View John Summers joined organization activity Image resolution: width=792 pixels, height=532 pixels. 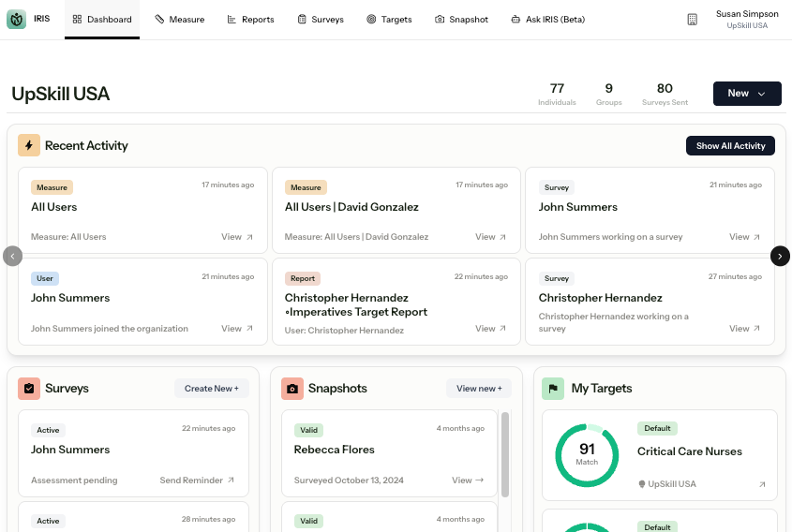click(x=237, y=329)
